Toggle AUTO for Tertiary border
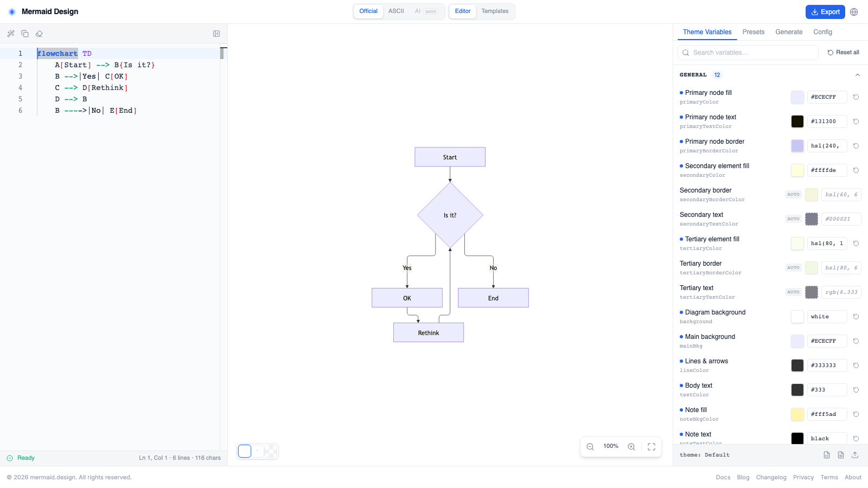The height and width of the screenshot is (488, 868). point(793,268)
